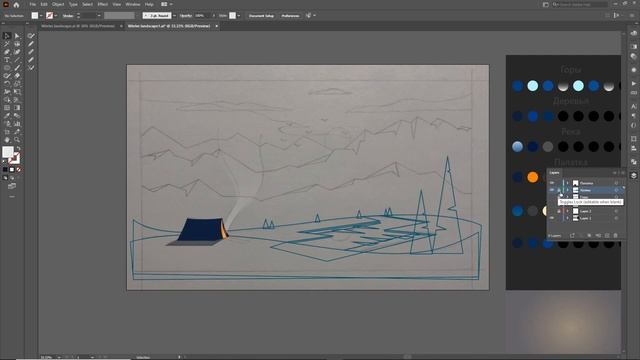Click the Opacity label link
Screen dimensions: 640x360
(x=186, y=16)
